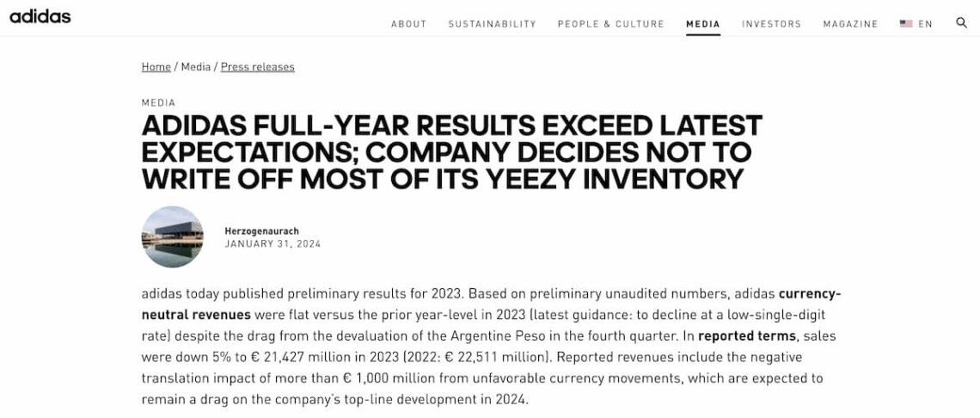980x418 pixels.
Task: Open the About menu
Action: 408,24
